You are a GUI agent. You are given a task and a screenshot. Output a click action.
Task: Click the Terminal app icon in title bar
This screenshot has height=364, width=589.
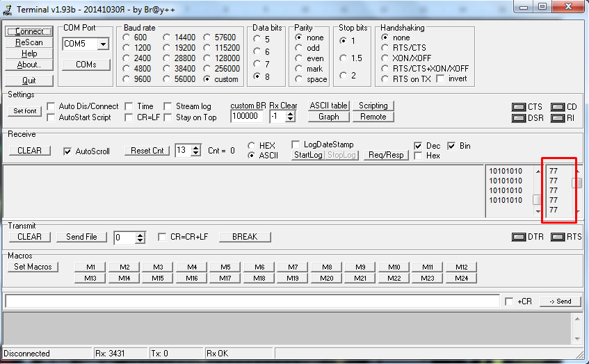[7, 10]
